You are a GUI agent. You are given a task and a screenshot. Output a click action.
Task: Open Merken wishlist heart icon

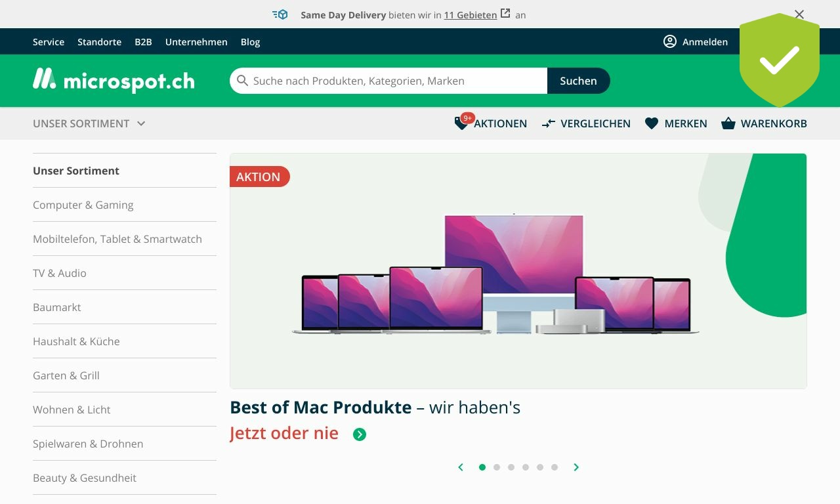point(652,123)
